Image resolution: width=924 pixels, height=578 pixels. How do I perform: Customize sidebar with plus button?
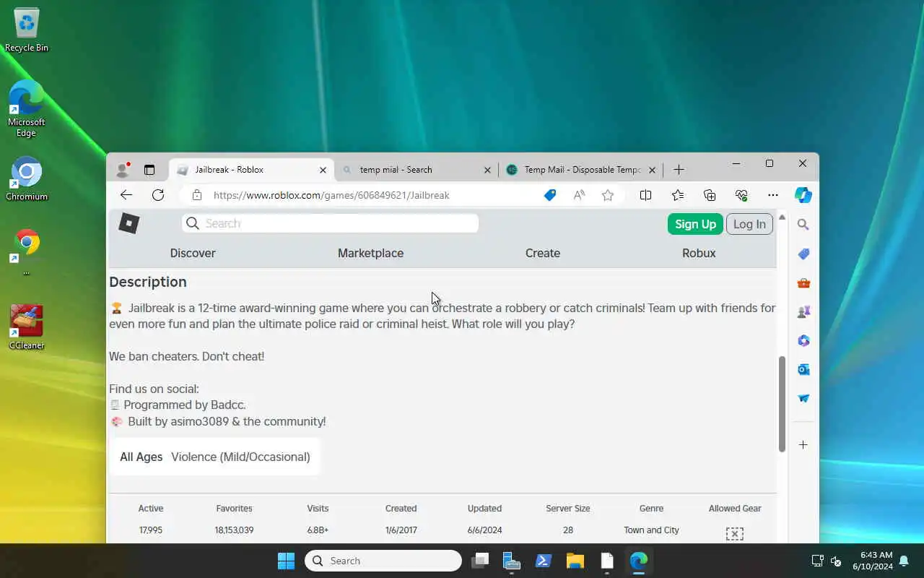coord(803,445)
